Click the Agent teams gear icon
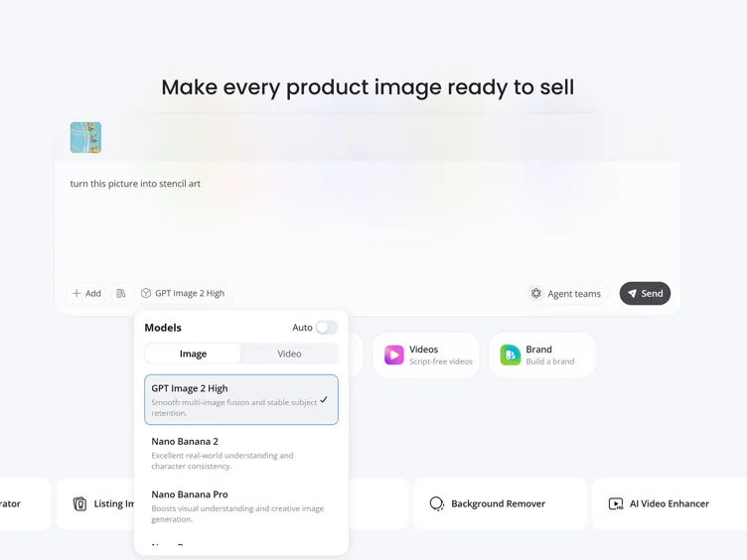The image size is (747, 560). (536, 293)
